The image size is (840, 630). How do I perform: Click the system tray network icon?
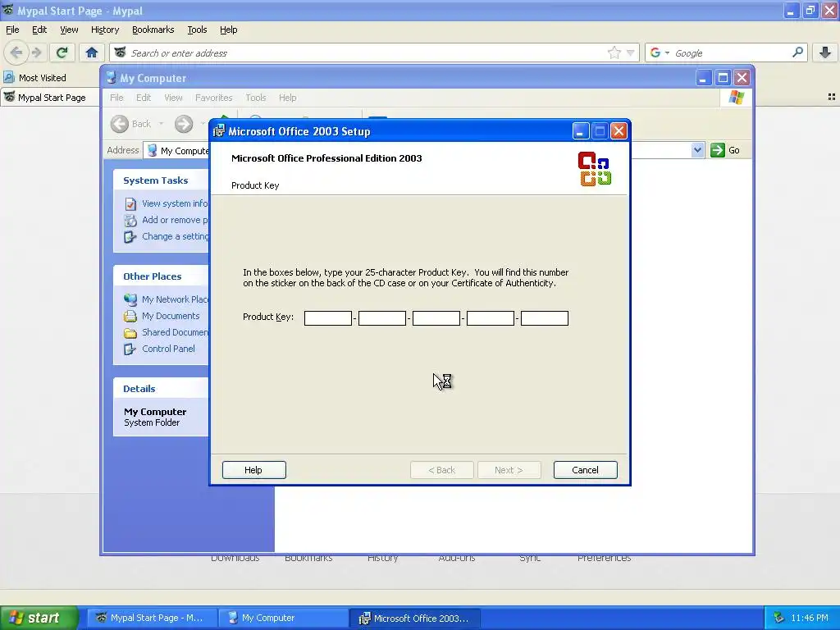(778, 619)
